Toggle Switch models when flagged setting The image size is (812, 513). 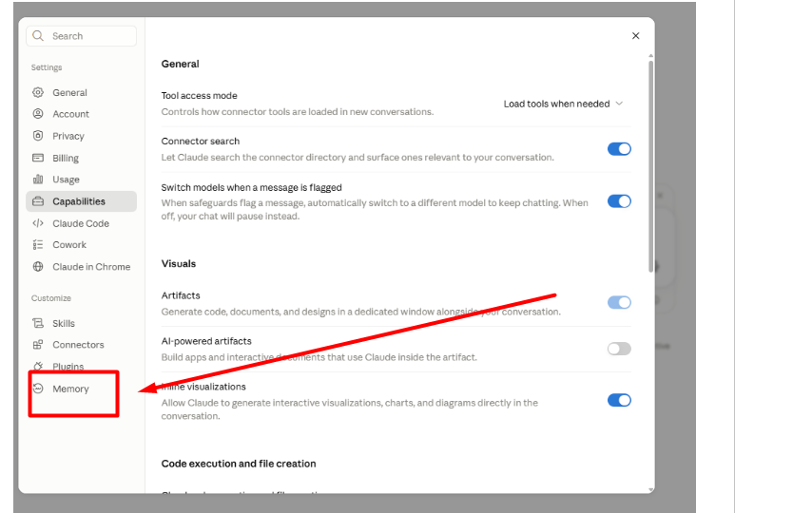coord(619,201)
